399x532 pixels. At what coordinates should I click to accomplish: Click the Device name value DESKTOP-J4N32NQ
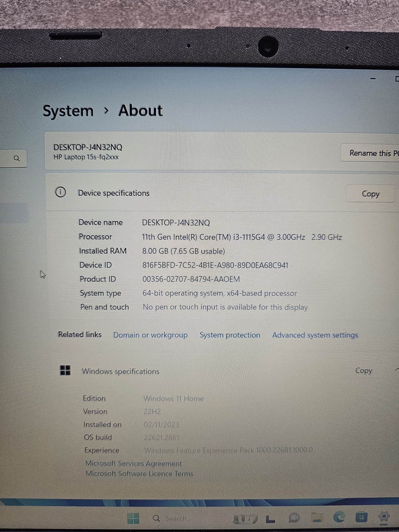point(176,222)
